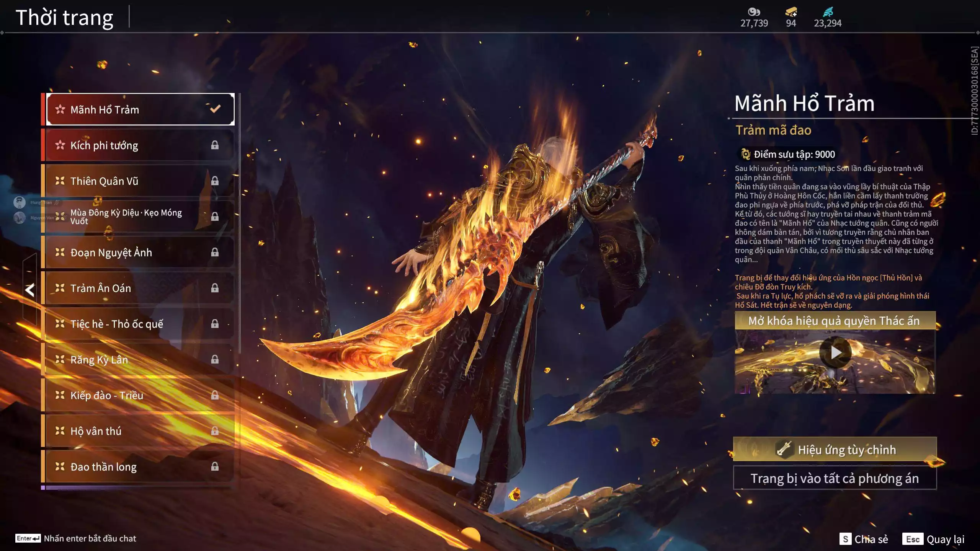Pick the Kiếp đào - Triều skin

point(139,395)
